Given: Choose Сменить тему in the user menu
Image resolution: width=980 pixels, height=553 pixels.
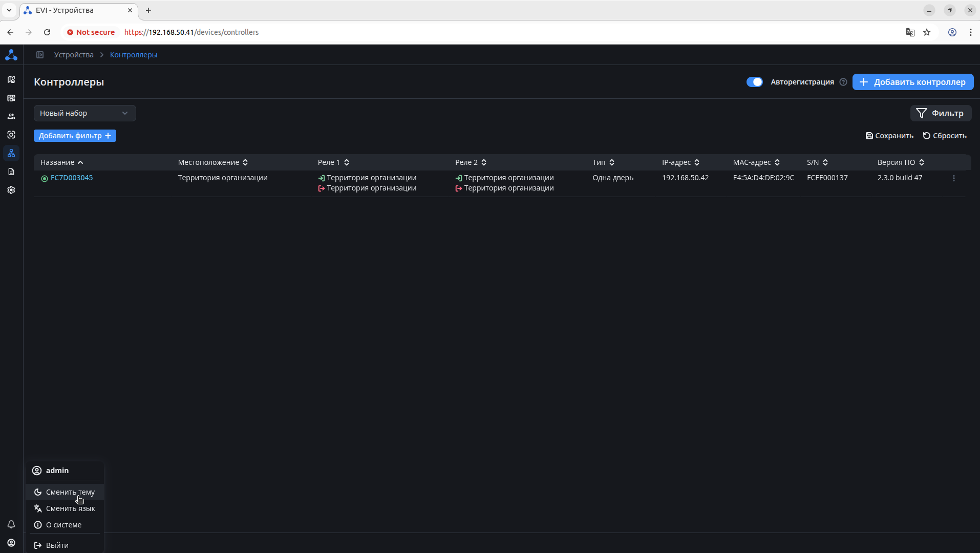Looking at the screenshot, I should coord(65,492).
